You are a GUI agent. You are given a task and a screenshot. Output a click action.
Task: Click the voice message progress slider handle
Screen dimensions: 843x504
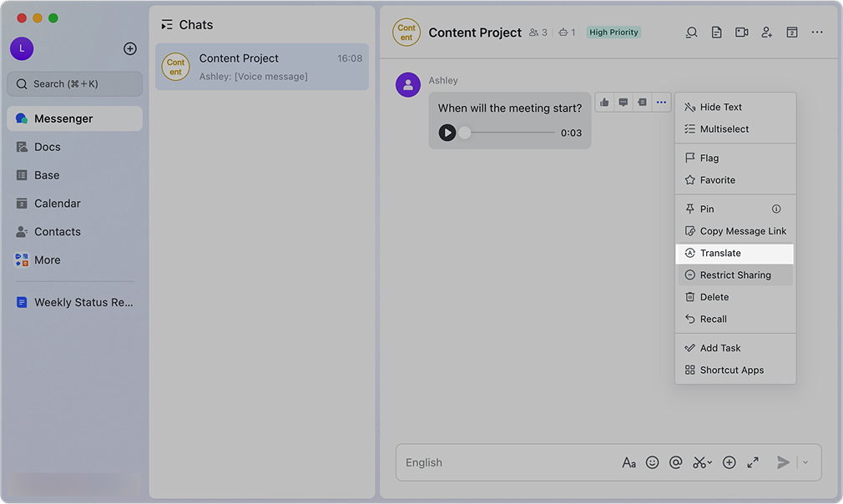coord(465,133)
